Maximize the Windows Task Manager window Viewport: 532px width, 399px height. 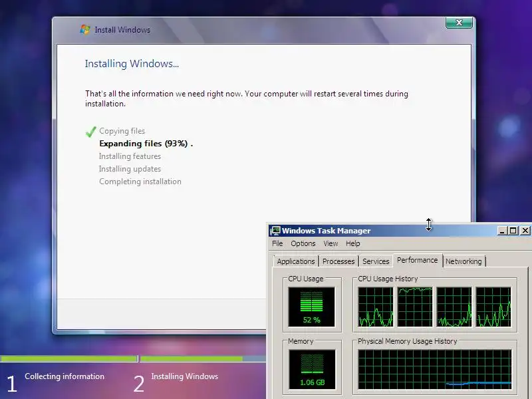click(513, 231)
